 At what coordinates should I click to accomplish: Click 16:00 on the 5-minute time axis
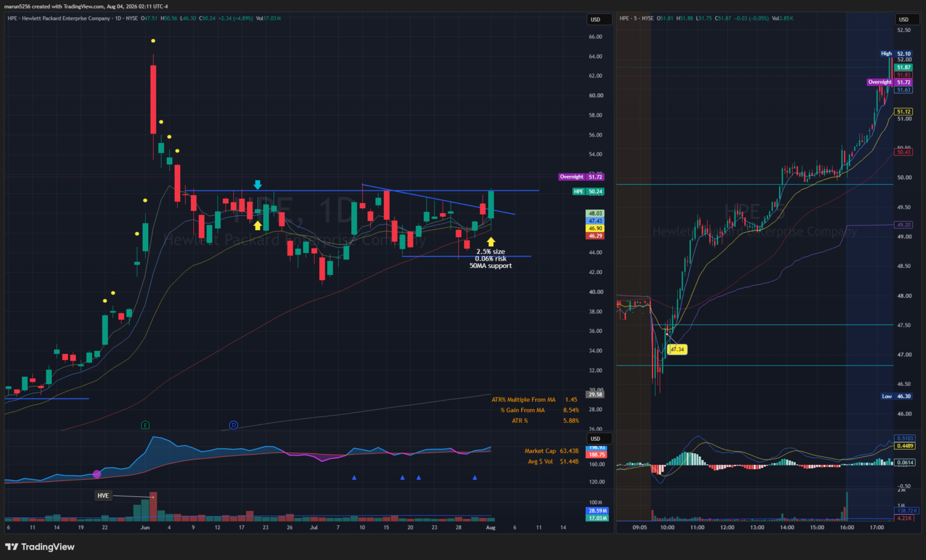coord(847,528)
